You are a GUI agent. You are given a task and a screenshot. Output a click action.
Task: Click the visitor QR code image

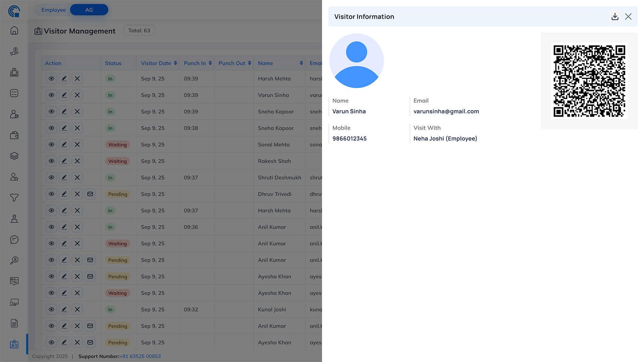[x=589, y=81]
